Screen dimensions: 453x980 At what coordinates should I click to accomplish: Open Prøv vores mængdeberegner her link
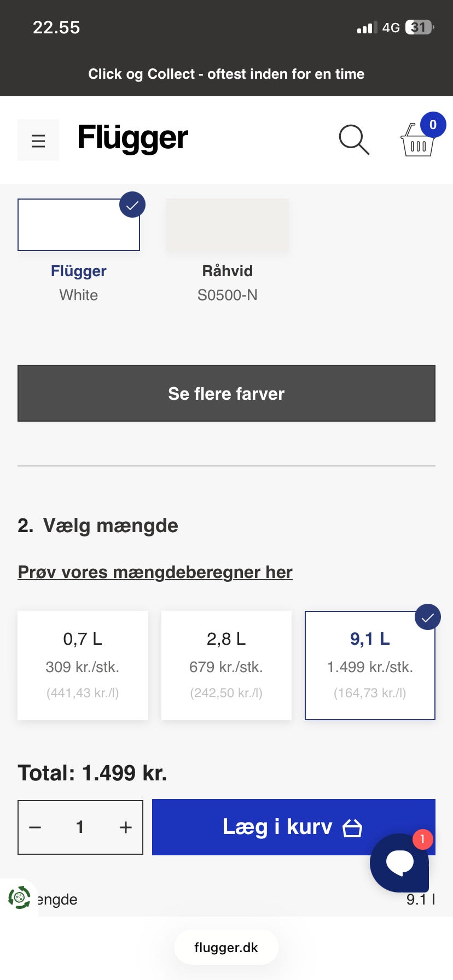click(x=155, y=572)
